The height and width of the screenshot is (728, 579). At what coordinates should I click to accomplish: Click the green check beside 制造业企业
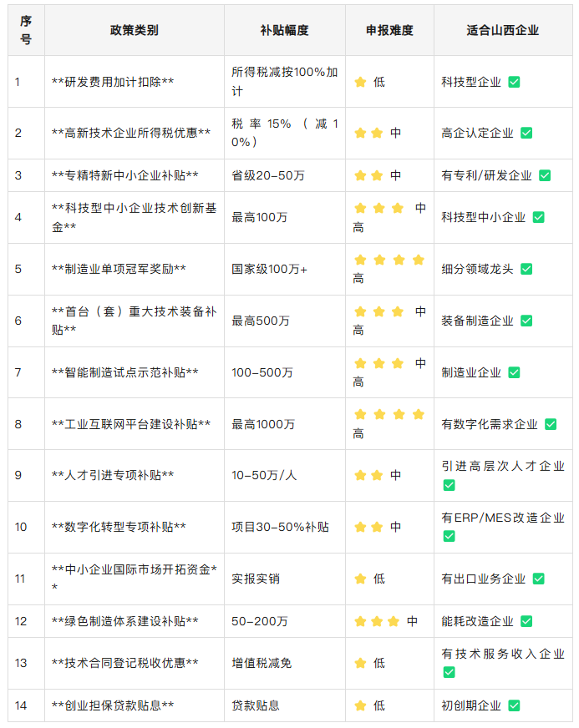click(x=514, y=372)
